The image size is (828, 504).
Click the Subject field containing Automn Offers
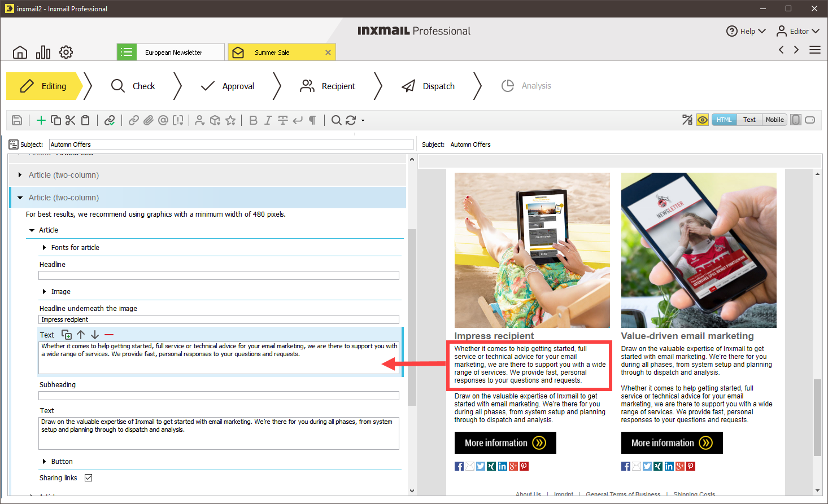pos(231,144)
